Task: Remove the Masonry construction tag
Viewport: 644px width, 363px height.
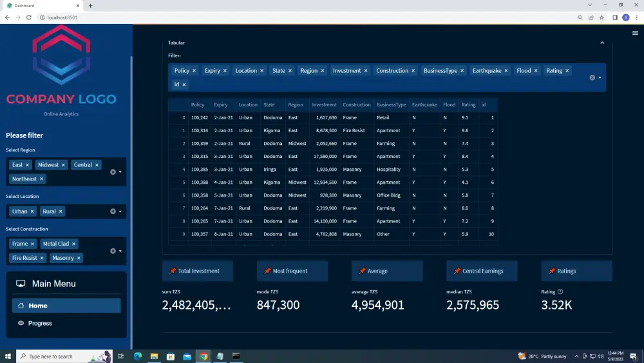Action: (79, 258)
